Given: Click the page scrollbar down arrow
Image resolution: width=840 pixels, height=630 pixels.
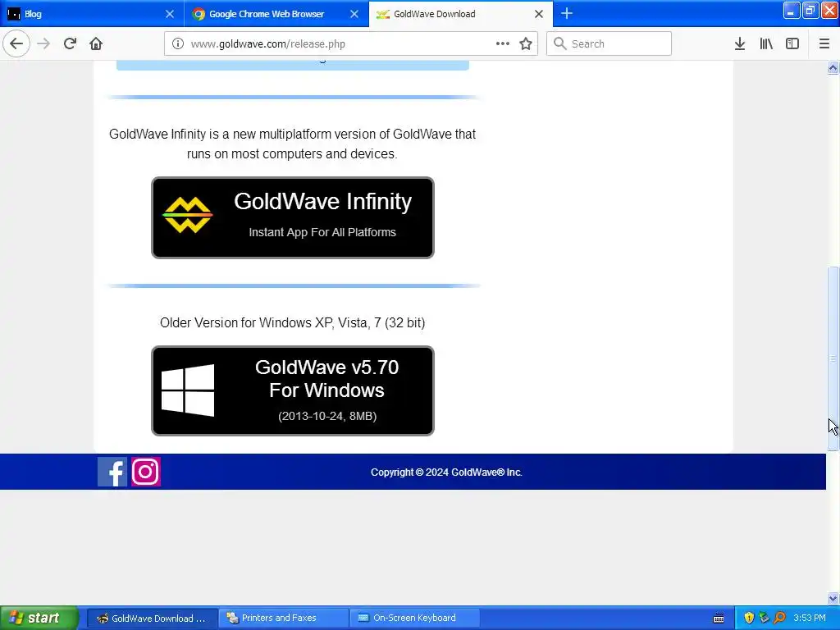Looking at the screenshot, I should pos(833,598).
